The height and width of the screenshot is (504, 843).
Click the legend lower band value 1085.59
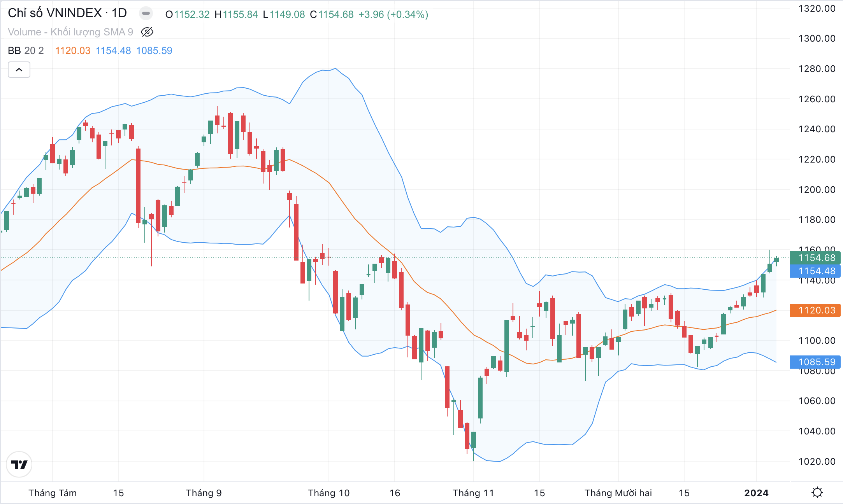coord(154,51)
